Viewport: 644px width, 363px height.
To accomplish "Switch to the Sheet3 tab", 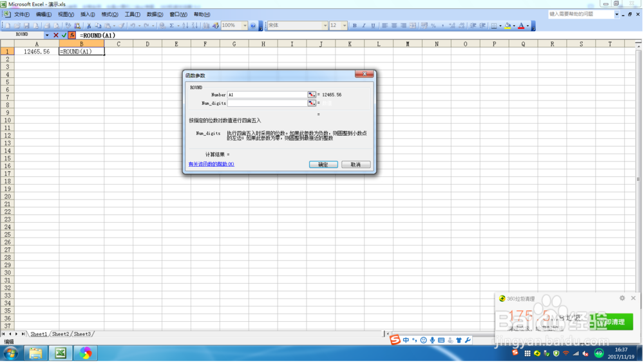I will click(x=82, y=335).
